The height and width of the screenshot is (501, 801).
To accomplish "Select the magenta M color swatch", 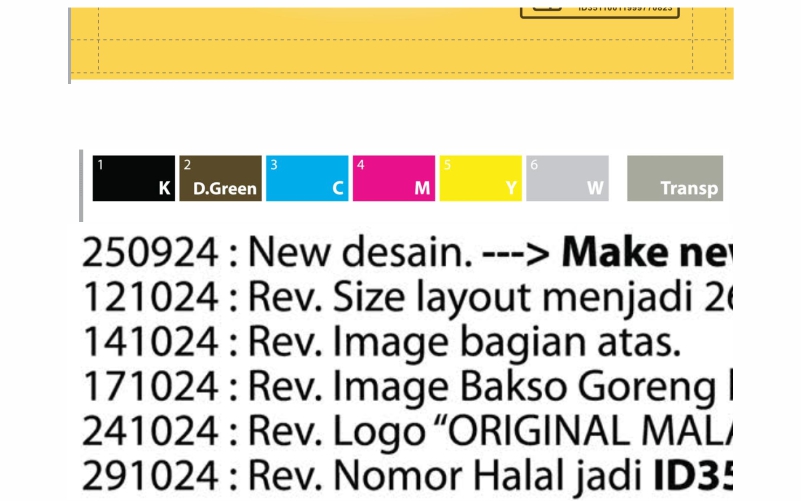I will tap(393, 178).
